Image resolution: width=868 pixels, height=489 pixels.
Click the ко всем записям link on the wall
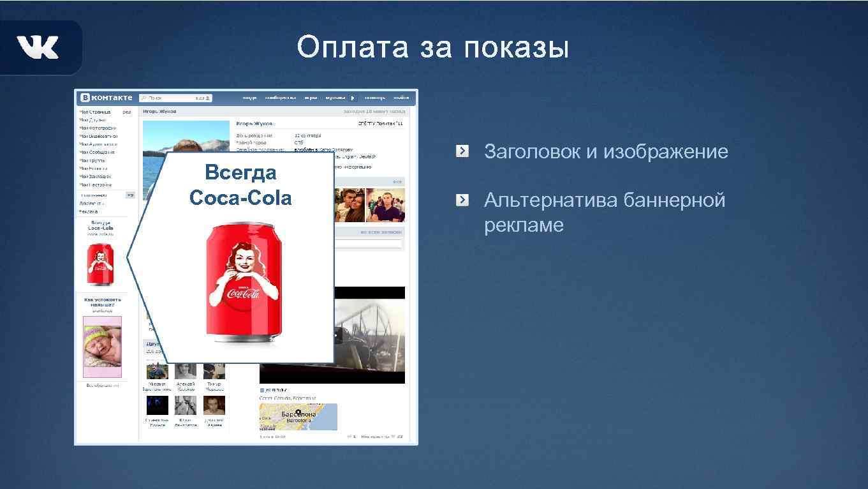pos(381,232)
